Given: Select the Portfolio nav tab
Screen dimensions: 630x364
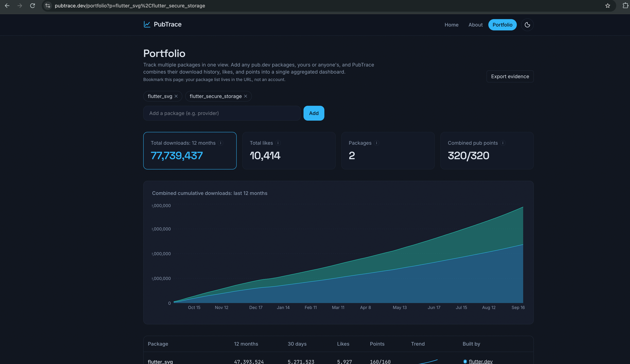Looking at the screenshot, I should point(502,25).
